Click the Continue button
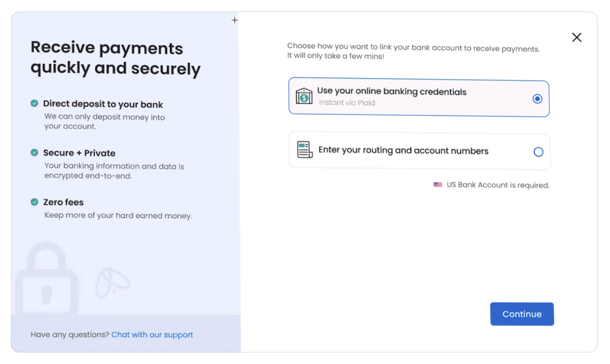 pyautogui.click(x=522, y=314)
